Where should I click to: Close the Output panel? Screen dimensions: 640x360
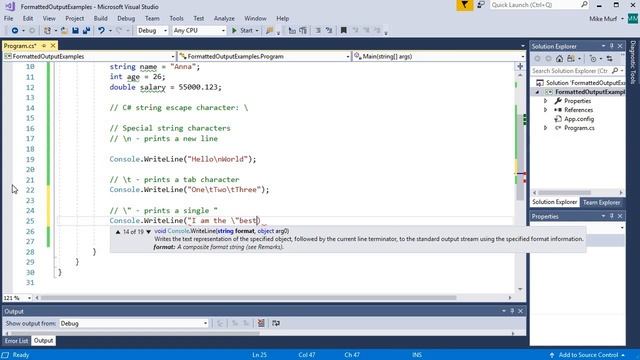click(520, 311)
